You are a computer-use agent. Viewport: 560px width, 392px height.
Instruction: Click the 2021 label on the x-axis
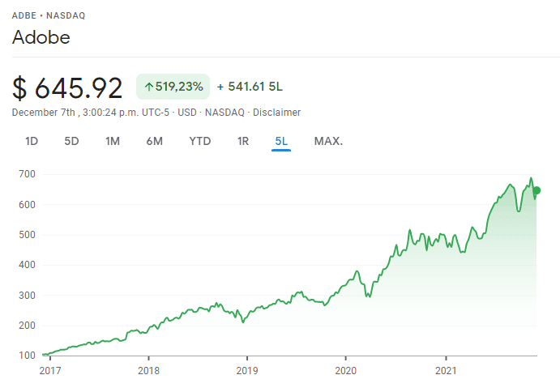tap(446, 371)
